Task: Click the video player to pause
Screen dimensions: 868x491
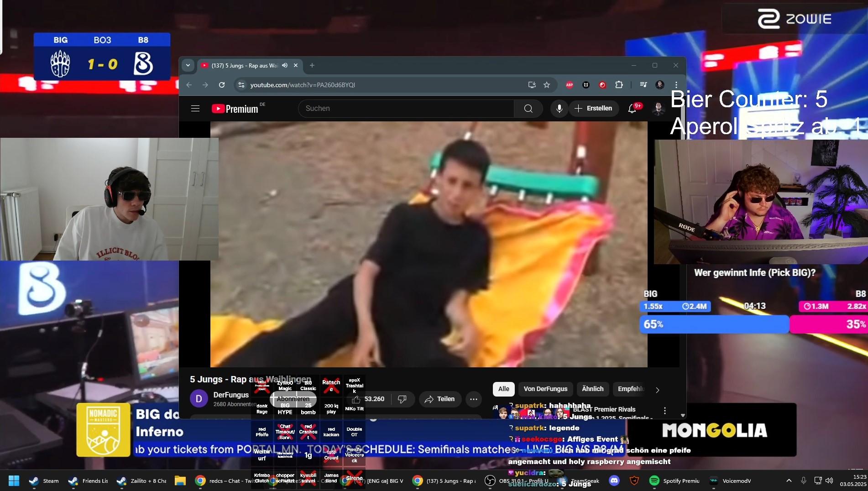Action: 429,244
